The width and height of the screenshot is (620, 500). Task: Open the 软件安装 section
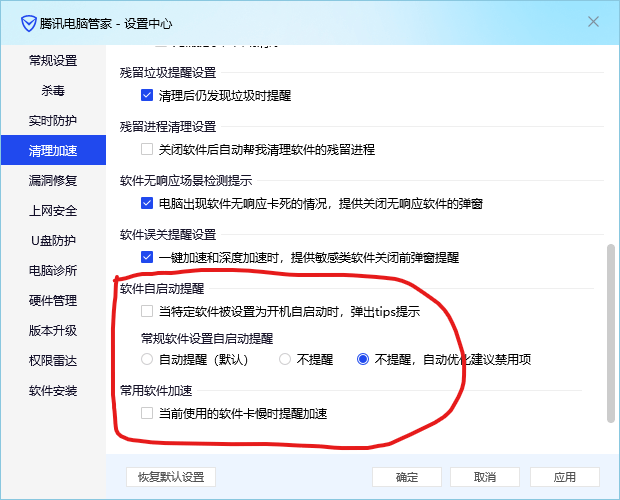click(53, 391)
